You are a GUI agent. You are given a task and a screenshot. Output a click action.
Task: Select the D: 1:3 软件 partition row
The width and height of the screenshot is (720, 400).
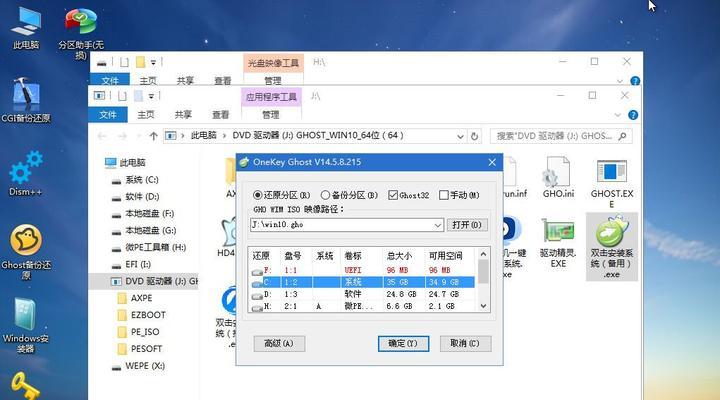(363, 294)
